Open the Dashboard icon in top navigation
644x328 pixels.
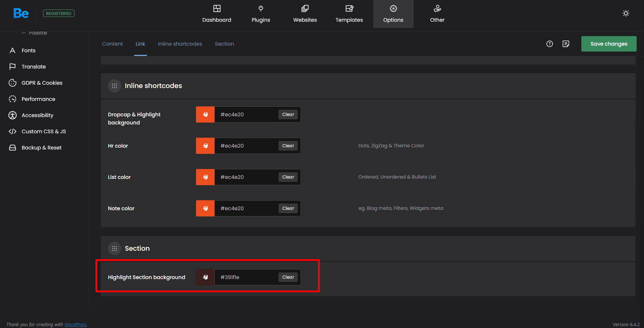tap(217, 8)
